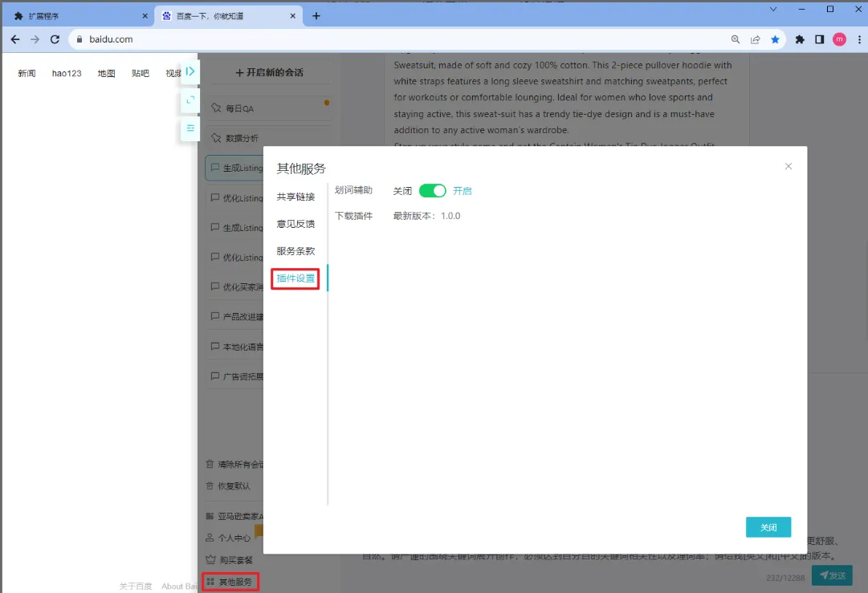Open the 地图 link on Baidu
The width and height of the screenshot is (868, 593).
(106, 73)
